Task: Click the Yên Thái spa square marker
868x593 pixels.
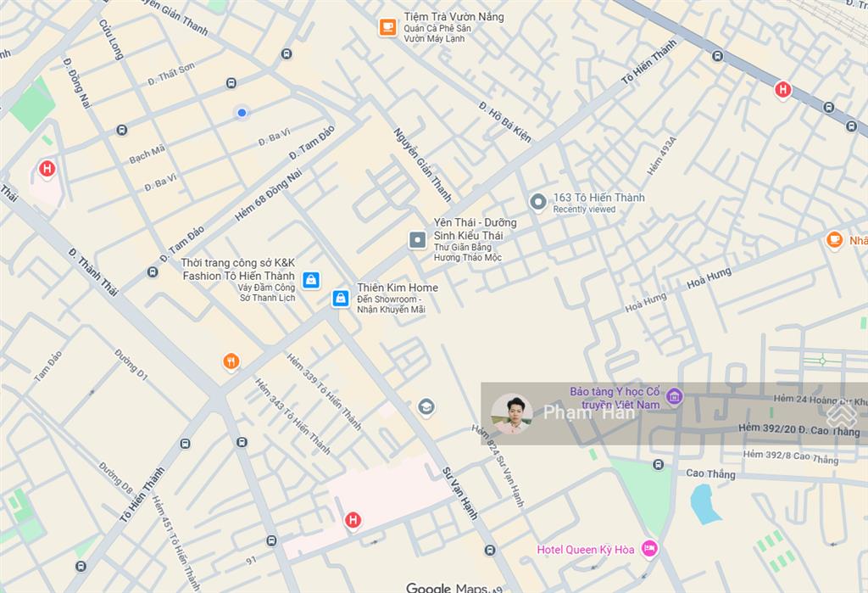Action: point(417,240)
